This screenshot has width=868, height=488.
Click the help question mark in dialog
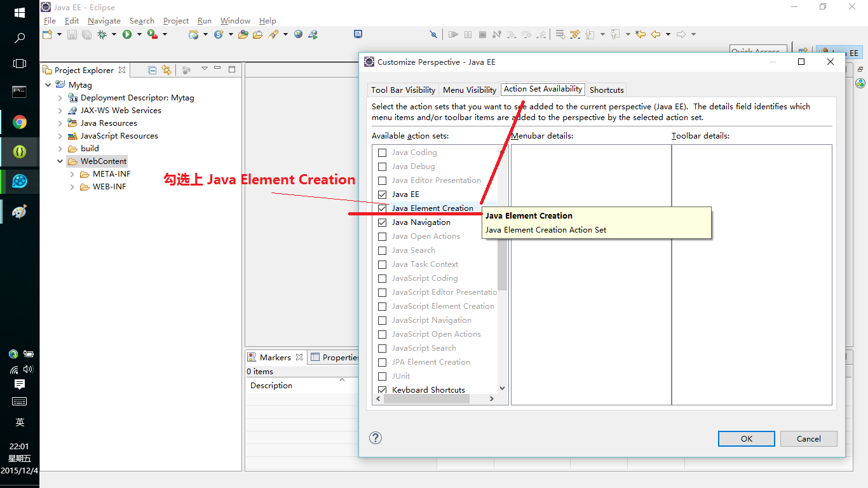click(376, 438)
